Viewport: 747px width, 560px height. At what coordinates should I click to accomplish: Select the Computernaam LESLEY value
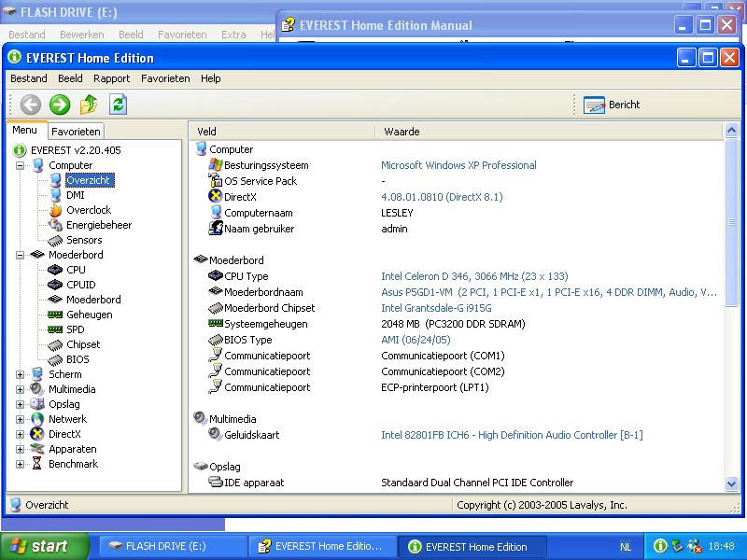tap(397, 213)
